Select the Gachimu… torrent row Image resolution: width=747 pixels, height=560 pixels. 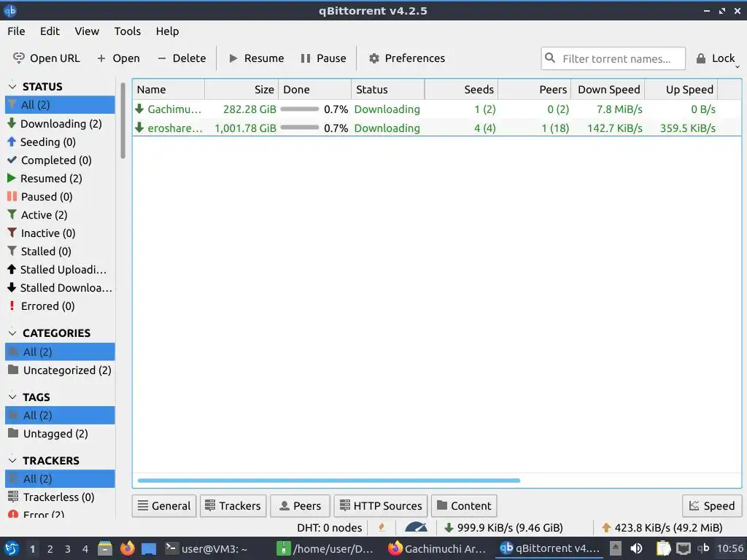pyautogui.click(x=437, y=109)
